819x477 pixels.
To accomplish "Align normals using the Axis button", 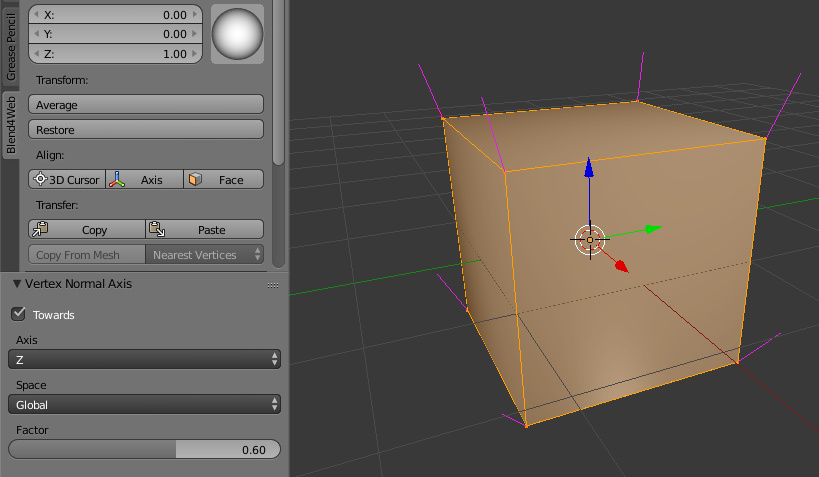I will (x=145, y=180).
